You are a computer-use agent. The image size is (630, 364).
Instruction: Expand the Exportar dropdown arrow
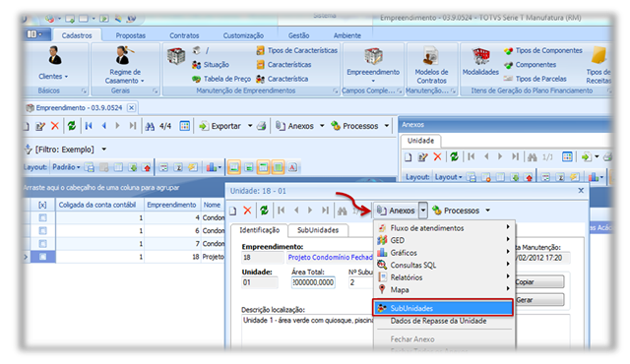coord(250,126)
